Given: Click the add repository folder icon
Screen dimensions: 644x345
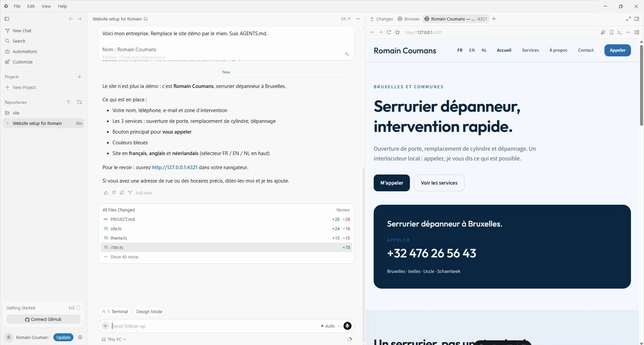Looking at the screenshot, I should tap(79, 102).
